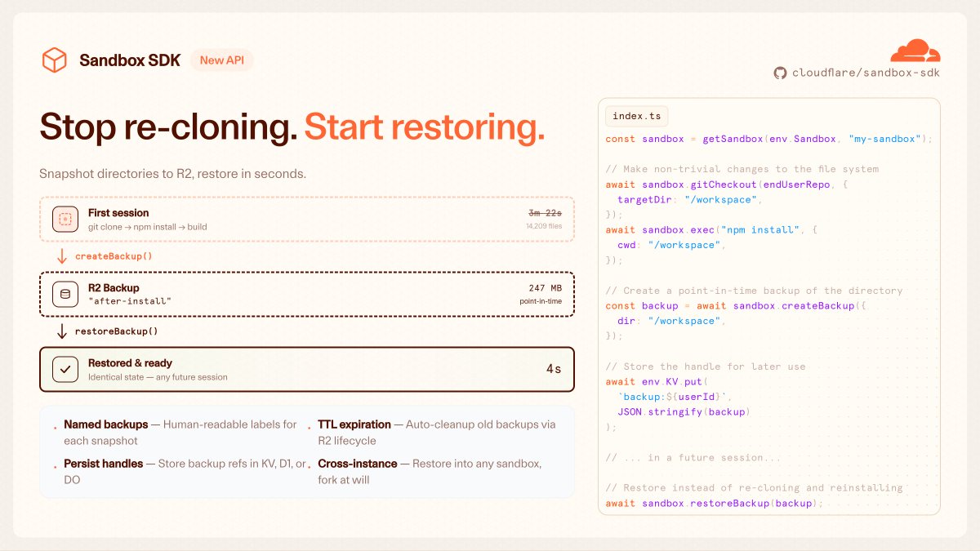Click the `backup:${userId}` template string
Screen dimensions: 980x551
point(672,397)
